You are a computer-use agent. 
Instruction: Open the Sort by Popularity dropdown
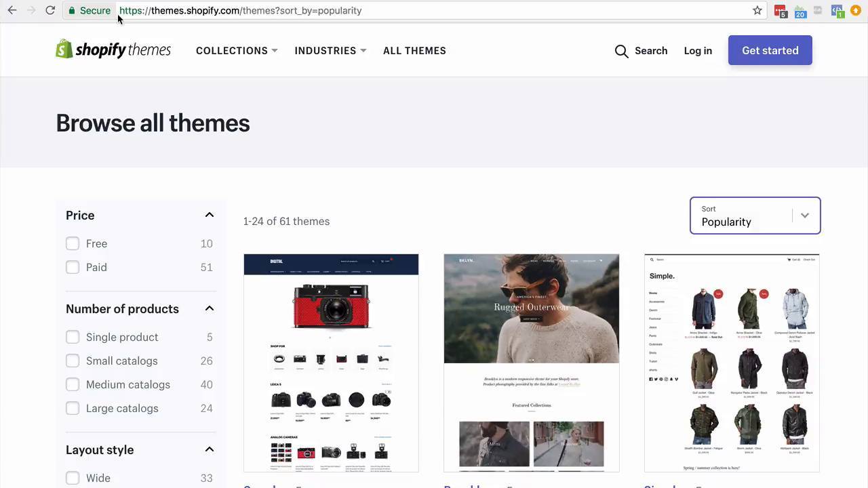(x=755, y=216)
